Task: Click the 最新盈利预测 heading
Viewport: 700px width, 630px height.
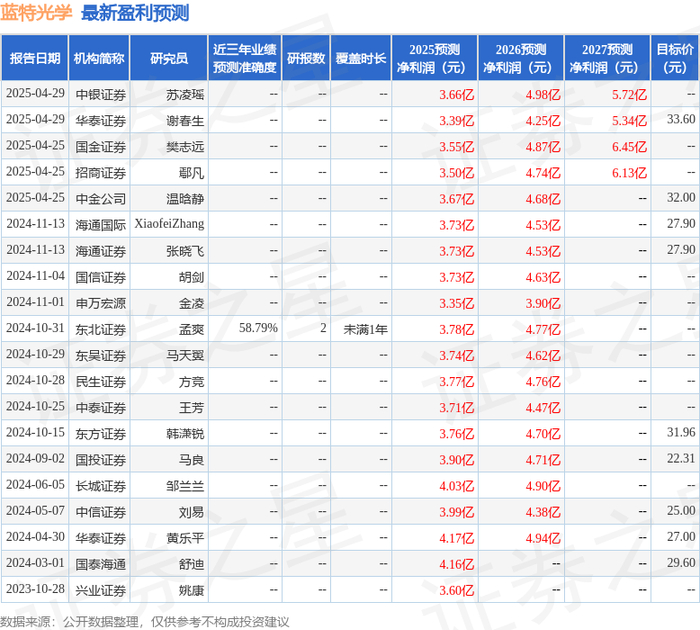Action: tap(135, 13)
